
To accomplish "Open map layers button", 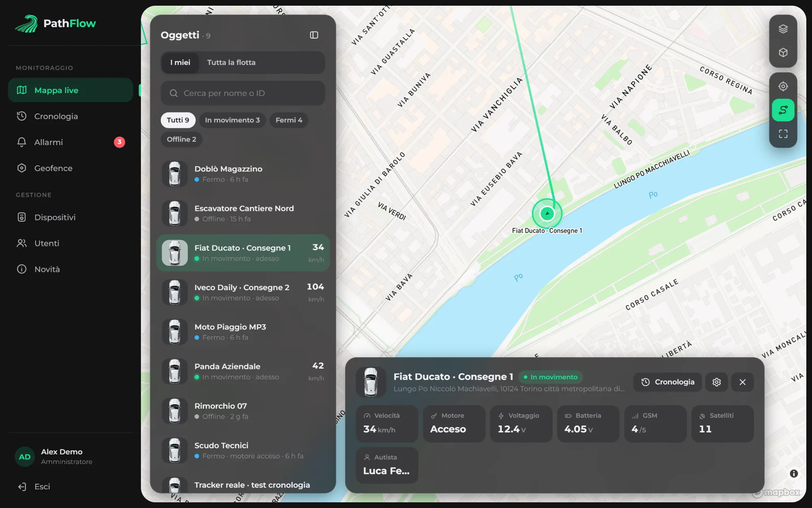I will click(x=783, y=29).
